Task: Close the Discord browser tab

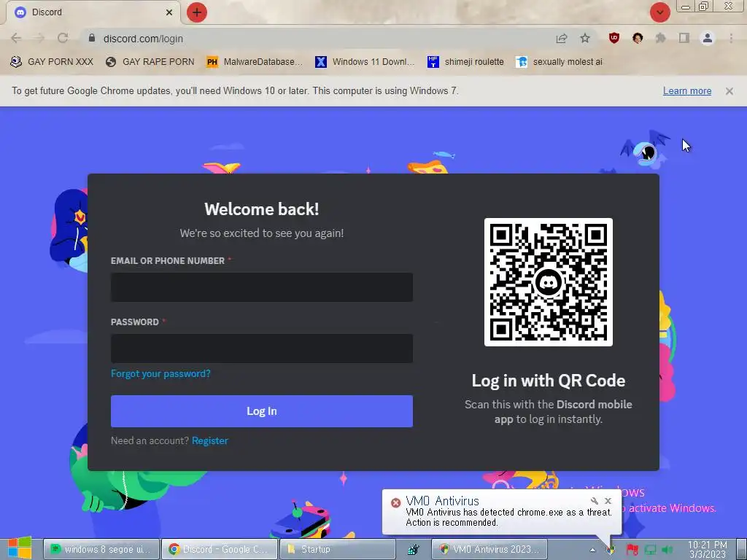Action: pos(169,12)
